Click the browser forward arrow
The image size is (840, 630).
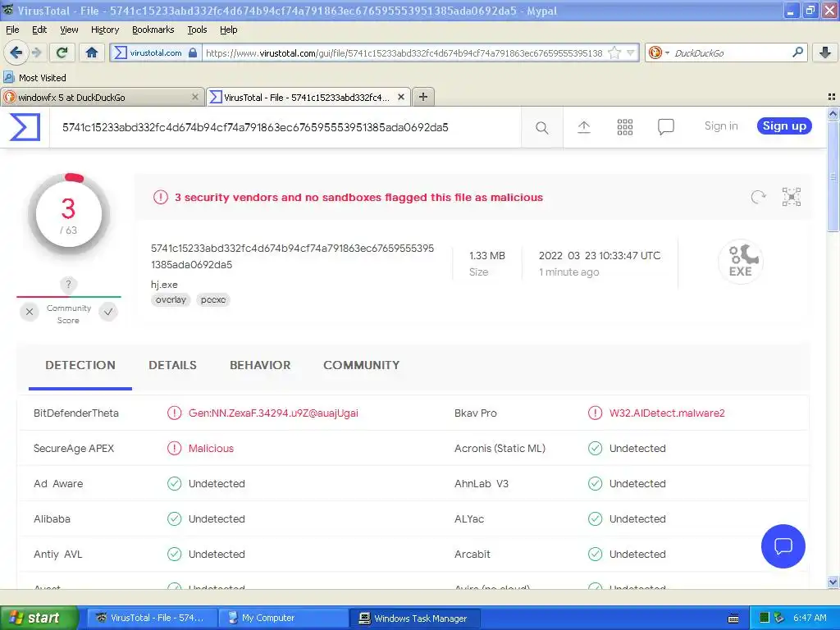36,52
